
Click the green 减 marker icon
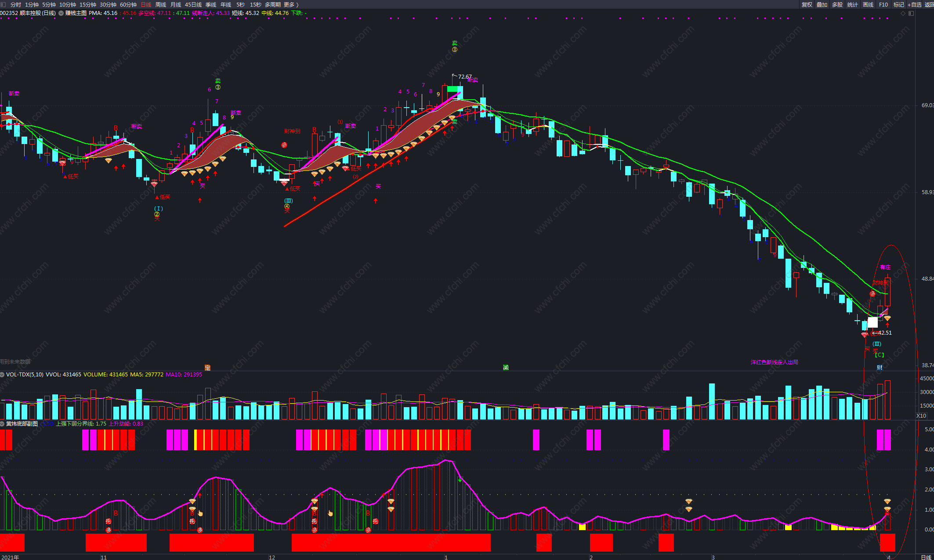506,367
